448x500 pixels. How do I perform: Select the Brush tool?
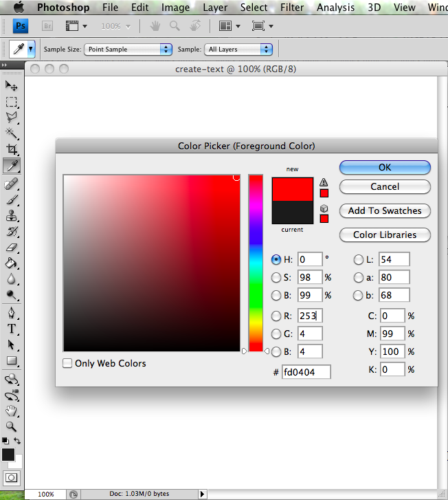tap(12, 200)
